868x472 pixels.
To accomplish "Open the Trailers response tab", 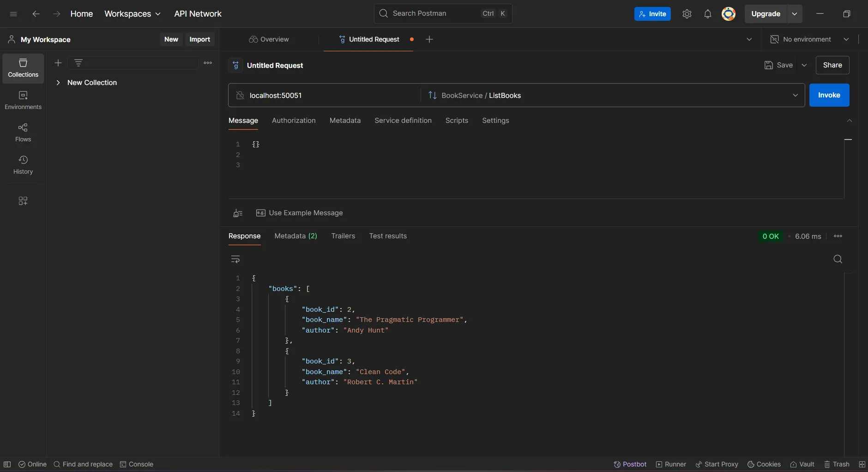I will tap(344, 236).
